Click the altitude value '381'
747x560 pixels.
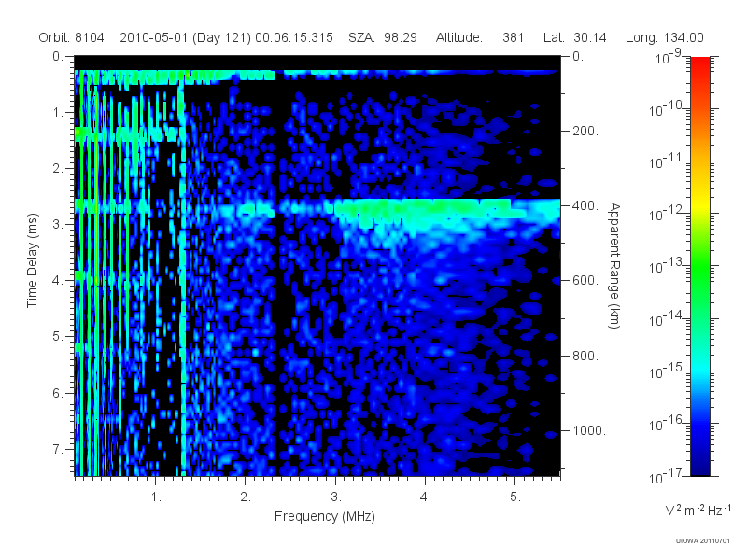coord(513,37)
